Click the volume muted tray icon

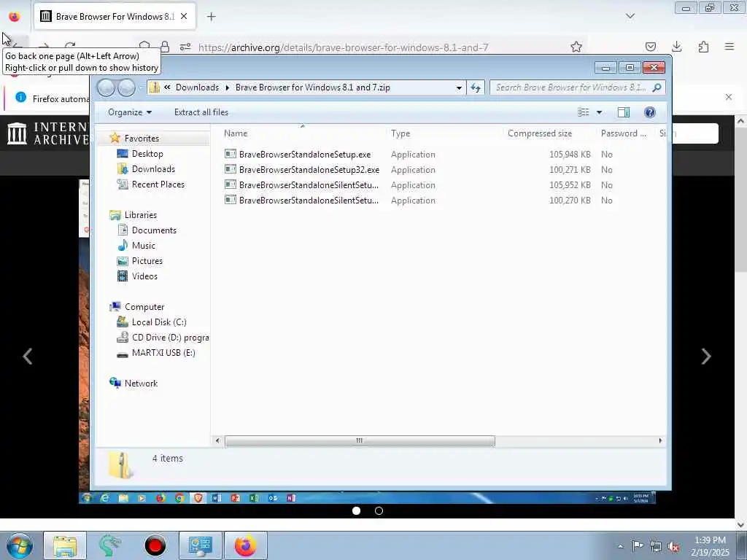[x=673, y=547]
